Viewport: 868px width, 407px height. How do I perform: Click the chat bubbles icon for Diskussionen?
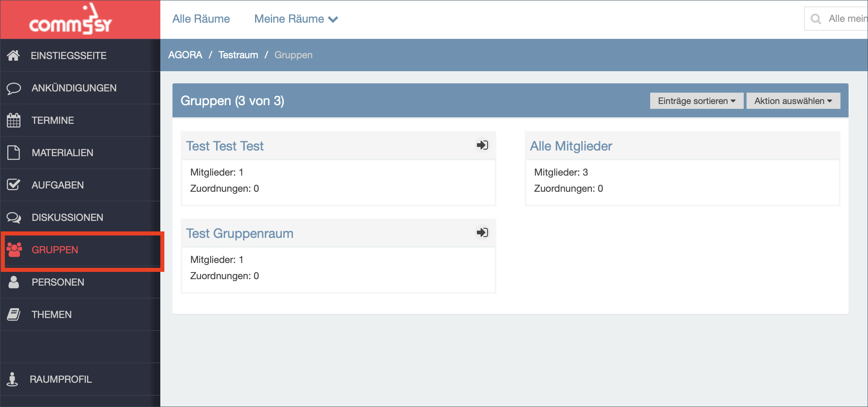click(14, 217)
